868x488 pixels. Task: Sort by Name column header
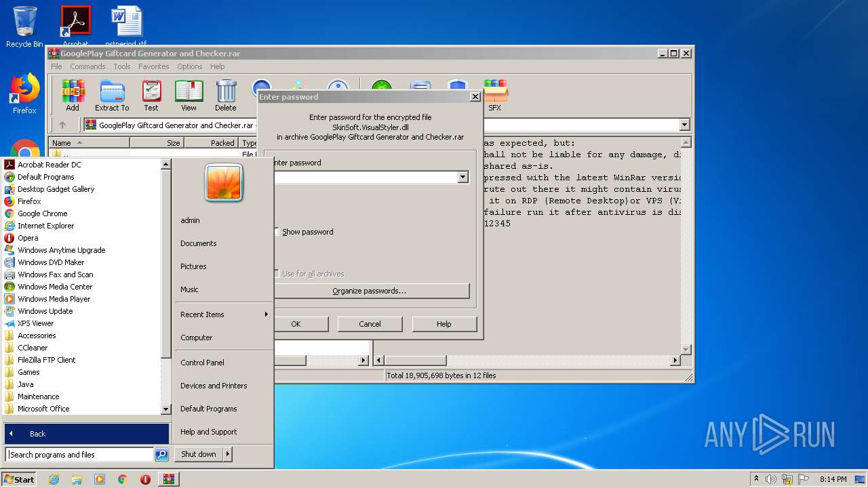click(89, 143)
